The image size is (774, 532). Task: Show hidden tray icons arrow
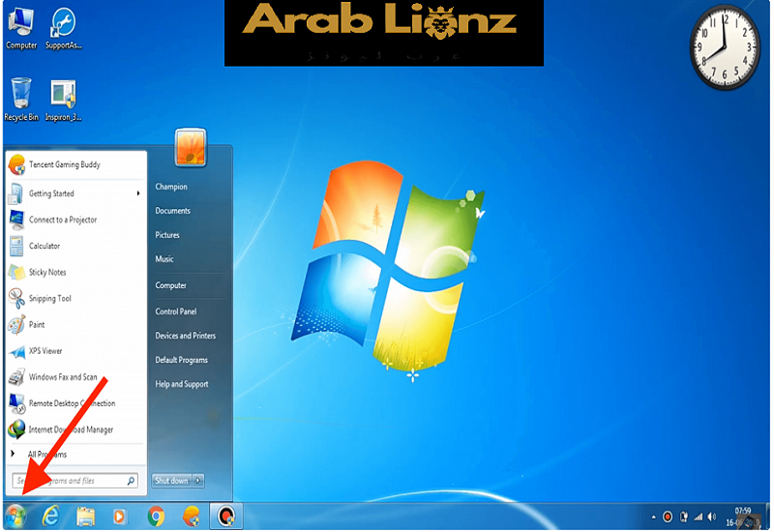point(654,517)
